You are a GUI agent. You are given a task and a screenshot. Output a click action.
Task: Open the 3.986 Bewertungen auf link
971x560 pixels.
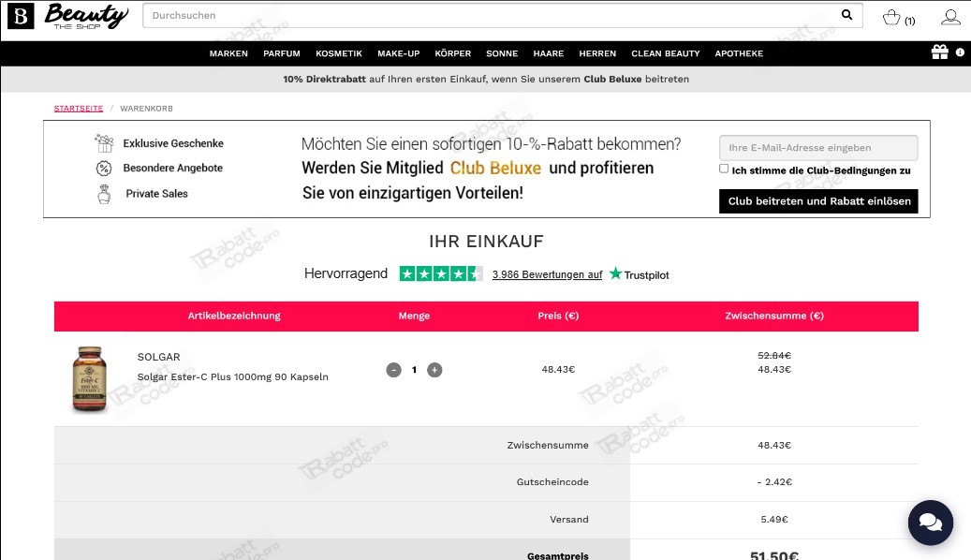click(548, 274)
